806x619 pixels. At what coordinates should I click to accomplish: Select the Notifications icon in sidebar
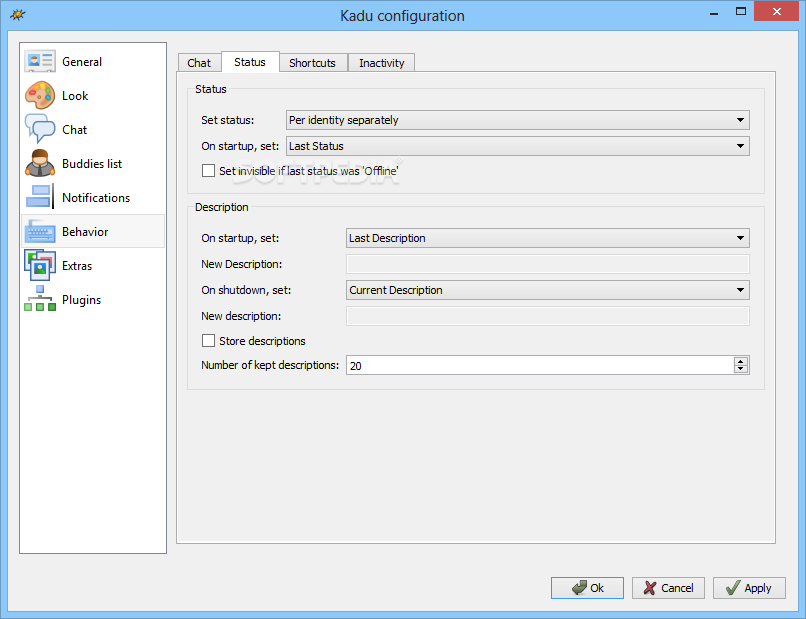[40, 197]
